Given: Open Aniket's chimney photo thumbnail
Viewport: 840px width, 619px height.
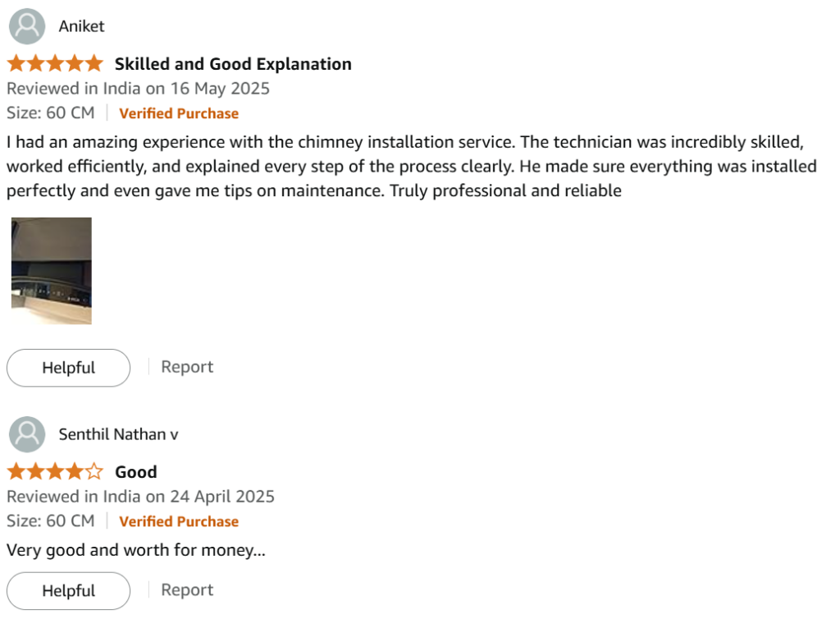Looking at the screenshot, I should (x=52, y=271).
